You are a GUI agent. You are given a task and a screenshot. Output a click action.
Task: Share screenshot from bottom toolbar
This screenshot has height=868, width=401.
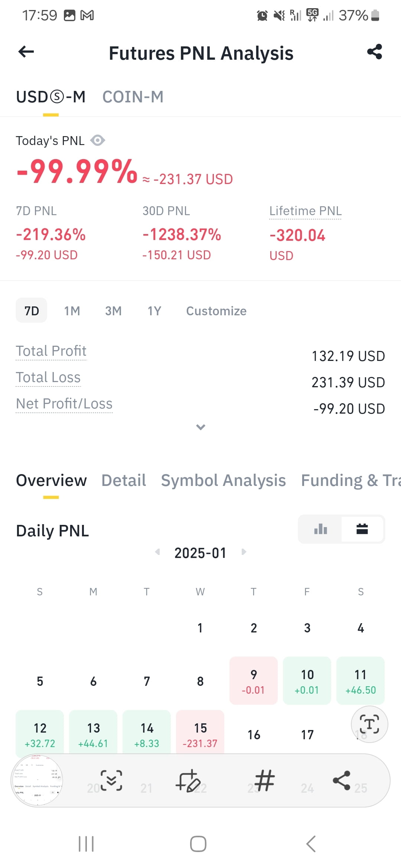pos(342,780)
